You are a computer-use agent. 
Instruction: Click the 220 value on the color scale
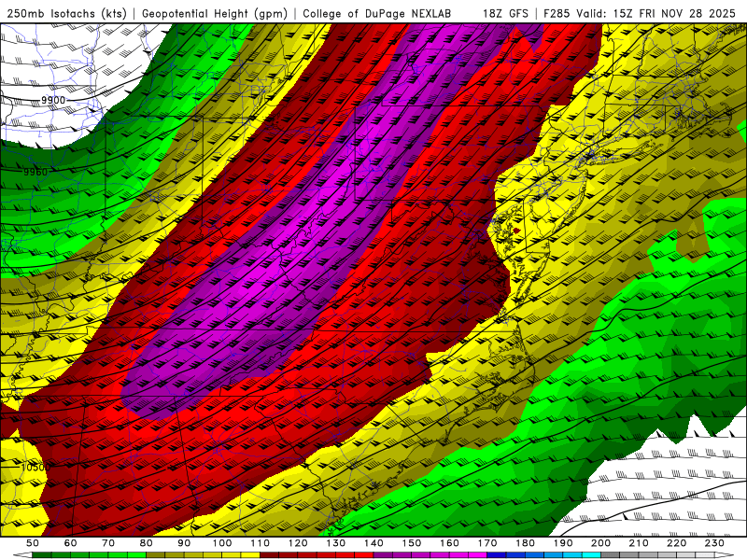(676, 543)
